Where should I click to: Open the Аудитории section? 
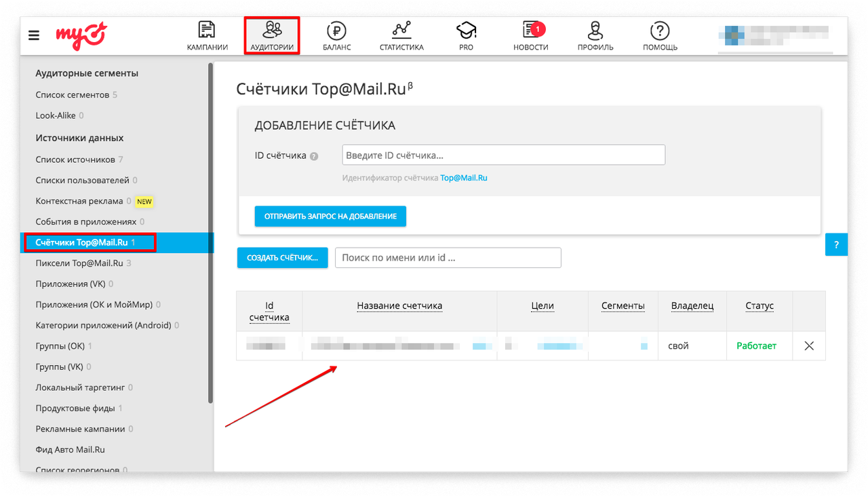click(x=272, y=36)
